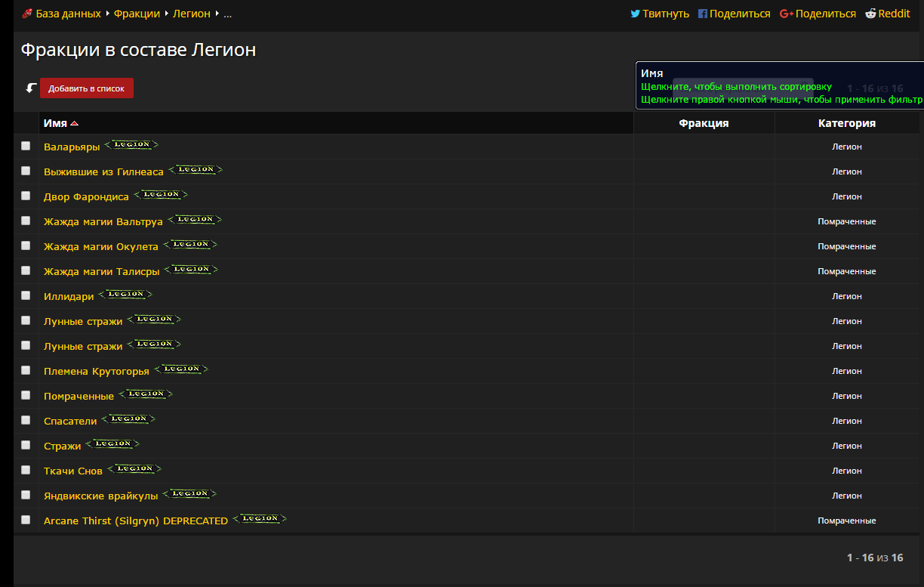Enable the checkbox for Жажда магии Вальтруа
Screen dimensions: 924x587
click(26, 221)
